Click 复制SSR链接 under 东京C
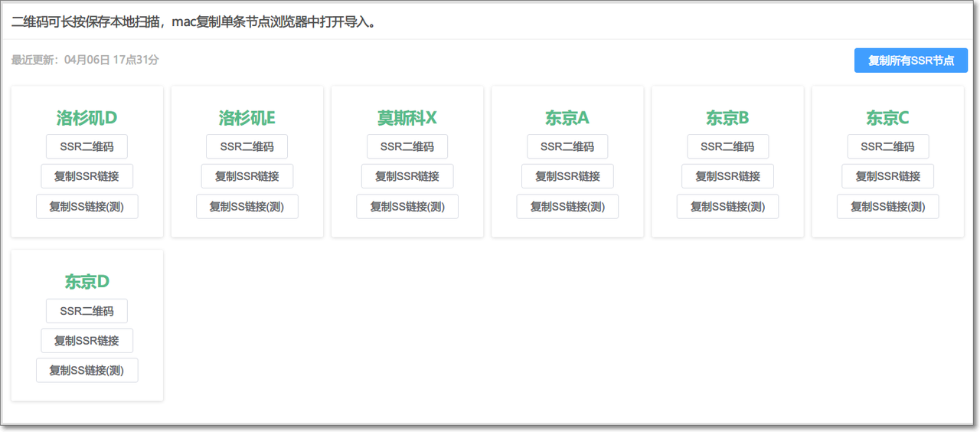The width and height of the screenshot is (980, 432). pos(887,176)
